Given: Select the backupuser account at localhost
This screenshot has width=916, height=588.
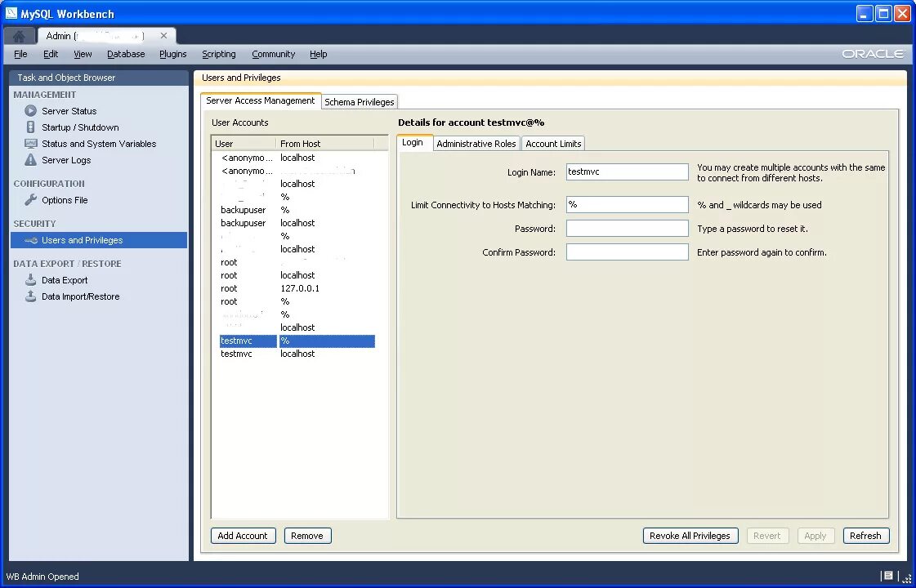Looking at the screenshot, I should 298,223.
